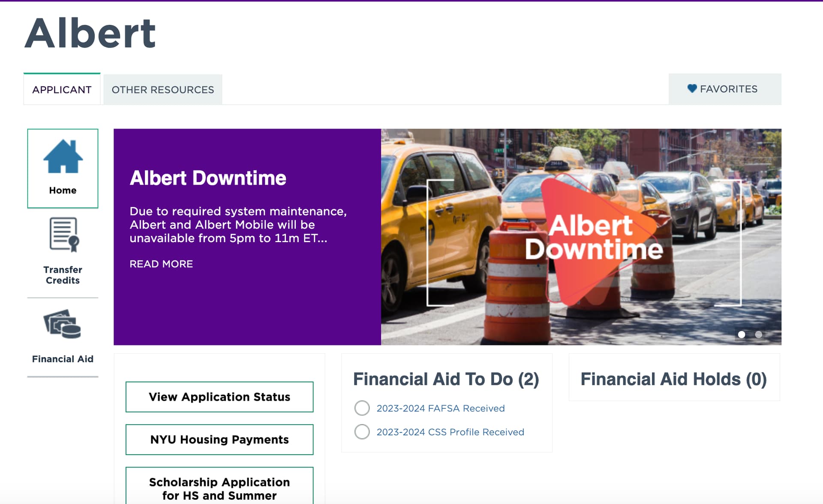Image resolution: width=823 pixels, height=504 pixels.
Task: Select the second carousel dot indicator
Action: (758, 335)
